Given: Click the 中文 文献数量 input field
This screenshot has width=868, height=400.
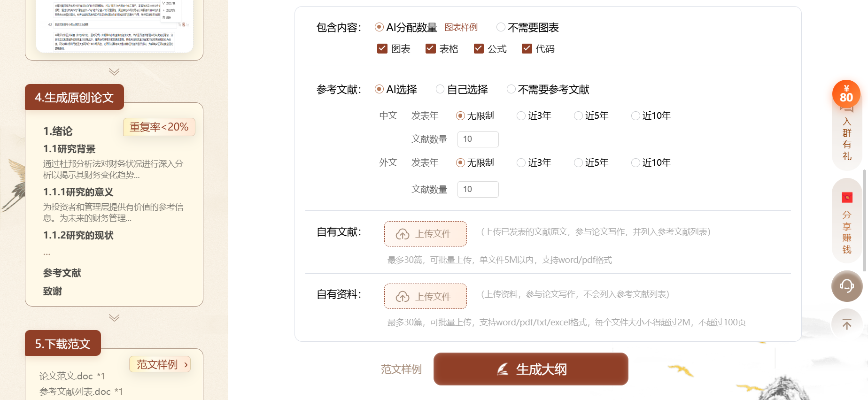Looking at the screenshot, I should pyautogui.click(x=478, y=139).
